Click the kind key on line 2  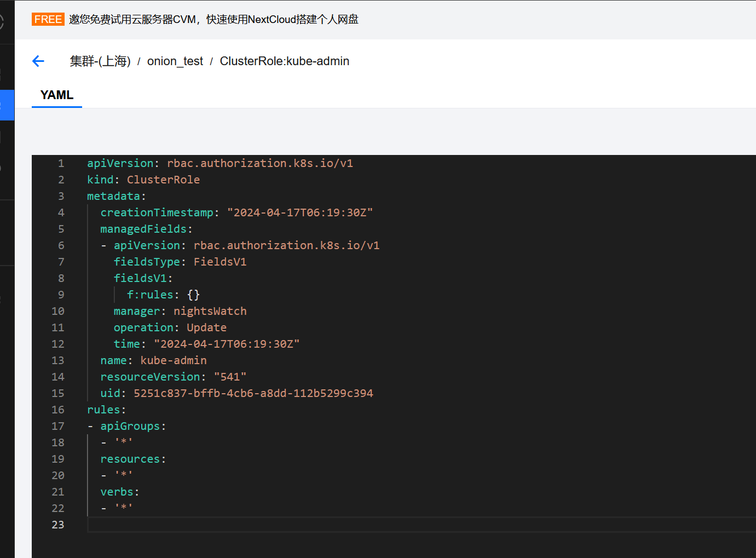point(100,180)
